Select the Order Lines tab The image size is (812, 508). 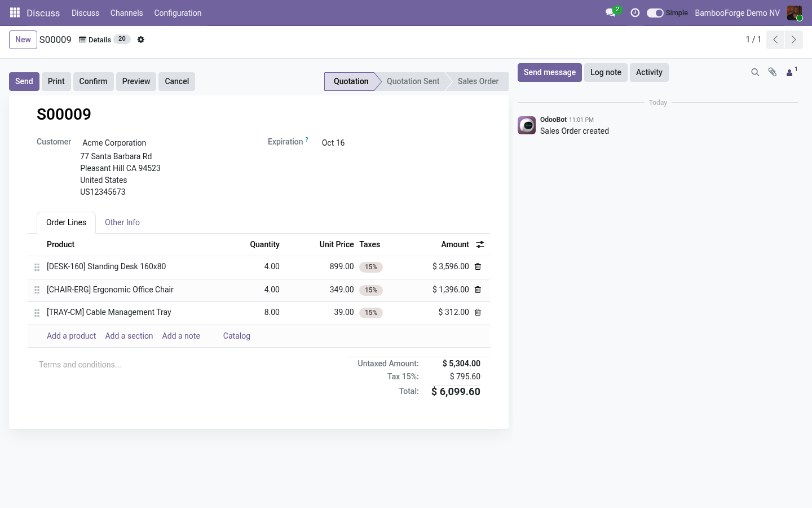click(x=66, y=222)
